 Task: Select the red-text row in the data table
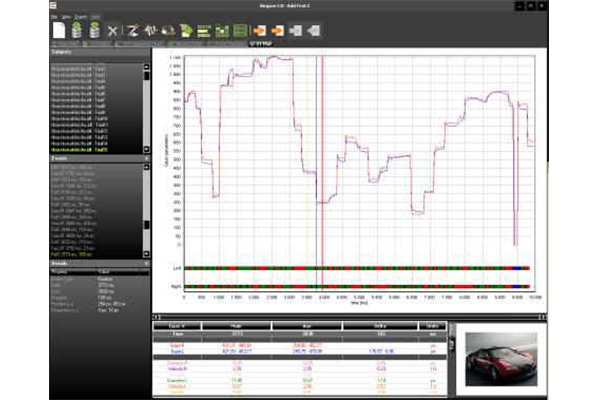coord(300,346)
